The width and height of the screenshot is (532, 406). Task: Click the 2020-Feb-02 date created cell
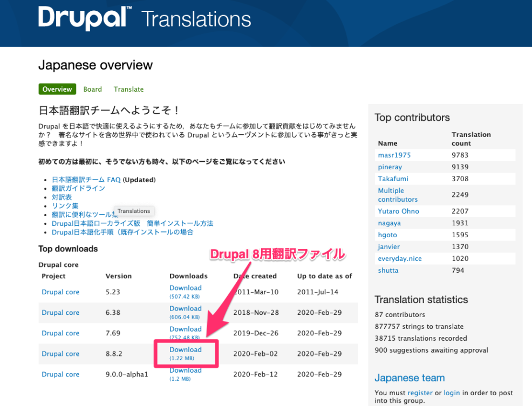255,354
